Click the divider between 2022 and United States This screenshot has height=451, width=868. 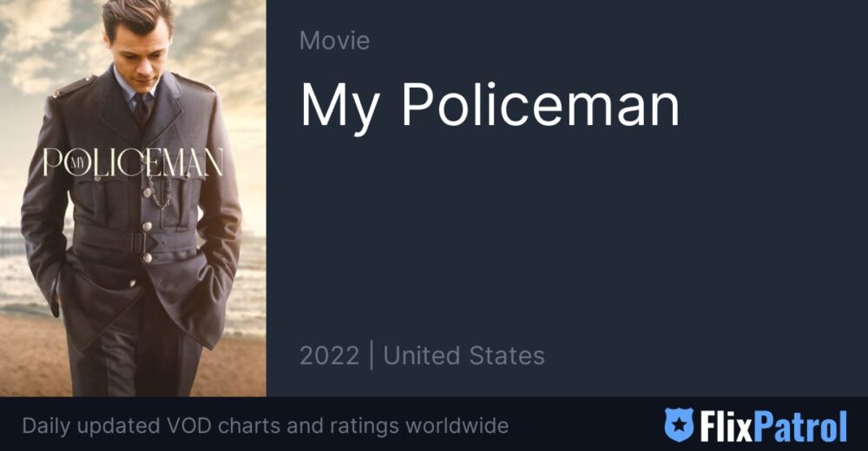tap(371, 356)
